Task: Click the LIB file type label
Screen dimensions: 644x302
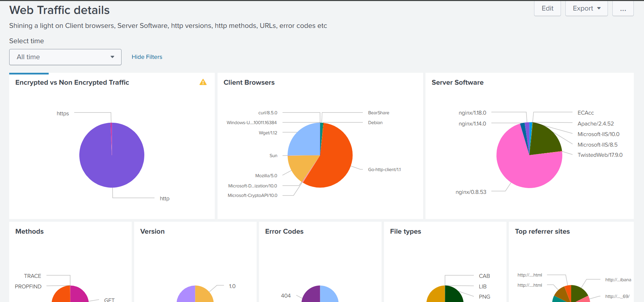Action: pyautogui.click(x=483, y=287)
